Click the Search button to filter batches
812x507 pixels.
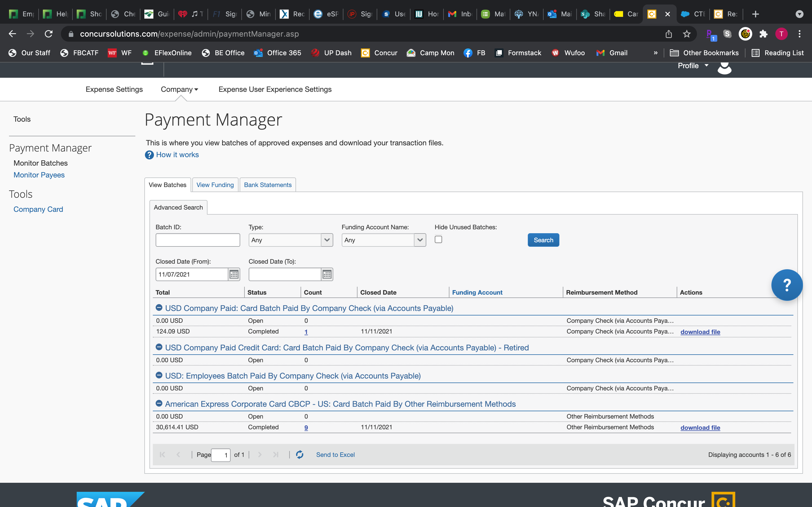click(543, 239)
